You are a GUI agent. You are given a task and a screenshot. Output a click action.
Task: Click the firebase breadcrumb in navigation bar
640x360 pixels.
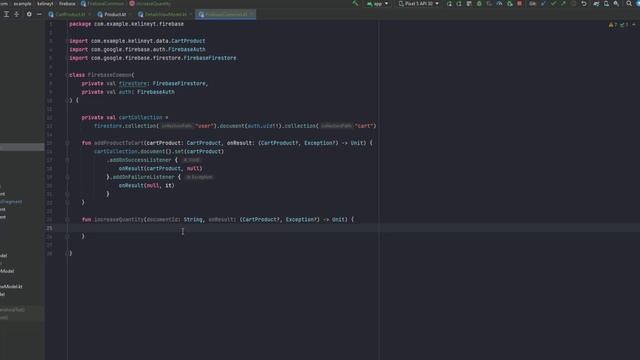coord(67,4)
